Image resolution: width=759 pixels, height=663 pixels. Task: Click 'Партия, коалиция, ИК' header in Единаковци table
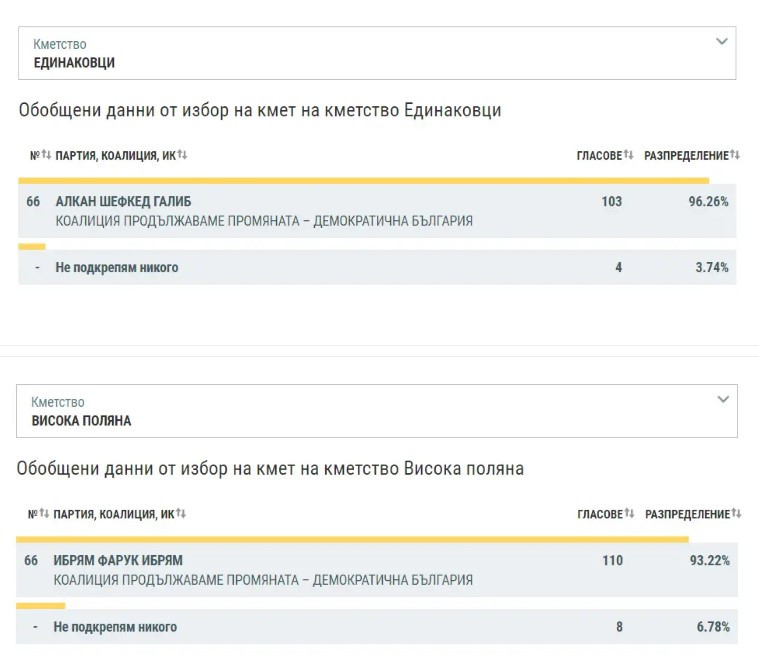click(x=115, y=155)
